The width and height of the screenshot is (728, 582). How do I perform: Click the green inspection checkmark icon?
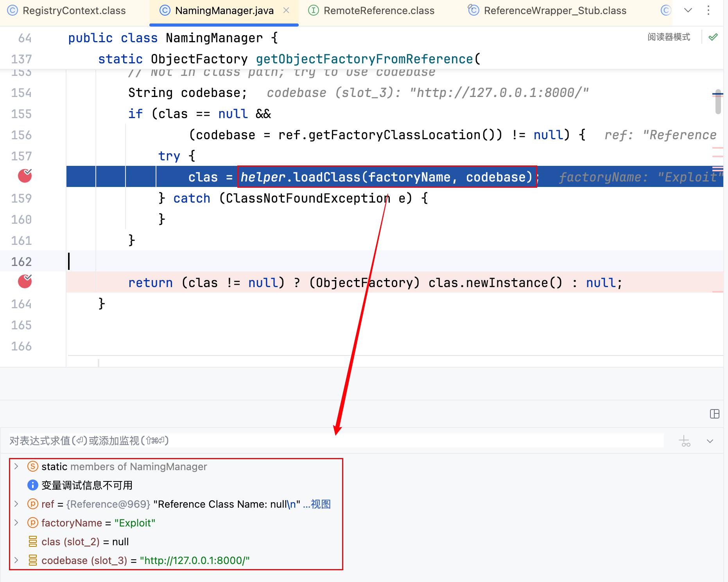click(713, 37)
